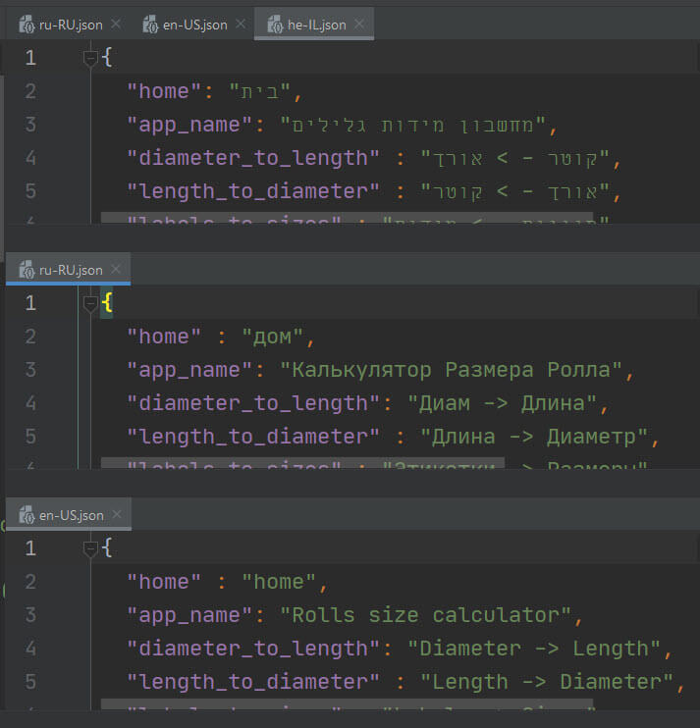Click "Rolls size calculator" value
Viewport: 700px width, 728px height.
coord(425,615)
